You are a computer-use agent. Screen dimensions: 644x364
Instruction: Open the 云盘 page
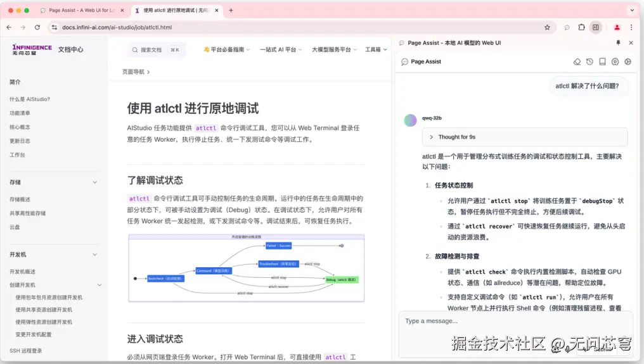(x=15, y=227)
